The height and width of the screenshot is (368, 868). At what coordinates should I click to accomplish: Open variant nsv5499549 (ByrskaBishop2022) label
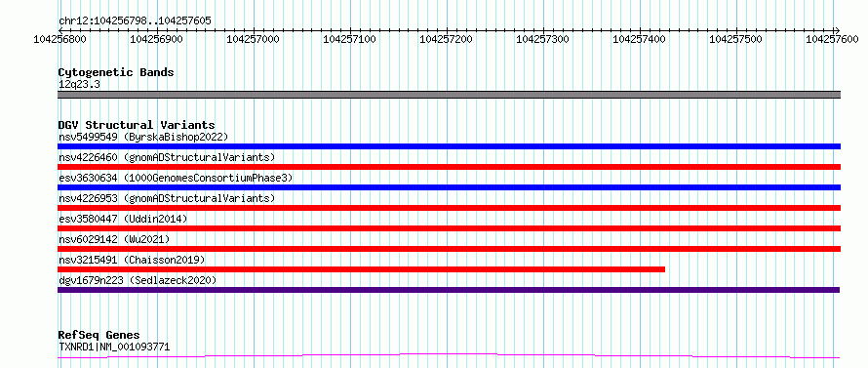(x=142, y=137)
